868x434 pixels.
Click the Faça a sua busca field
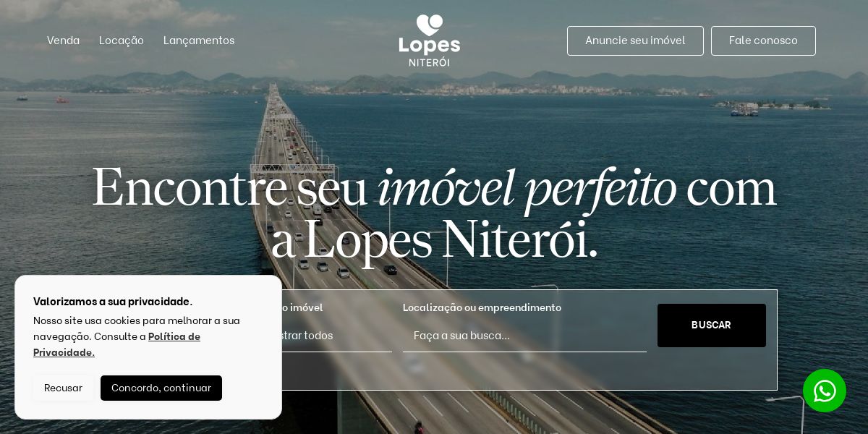(x=524, y=336)
